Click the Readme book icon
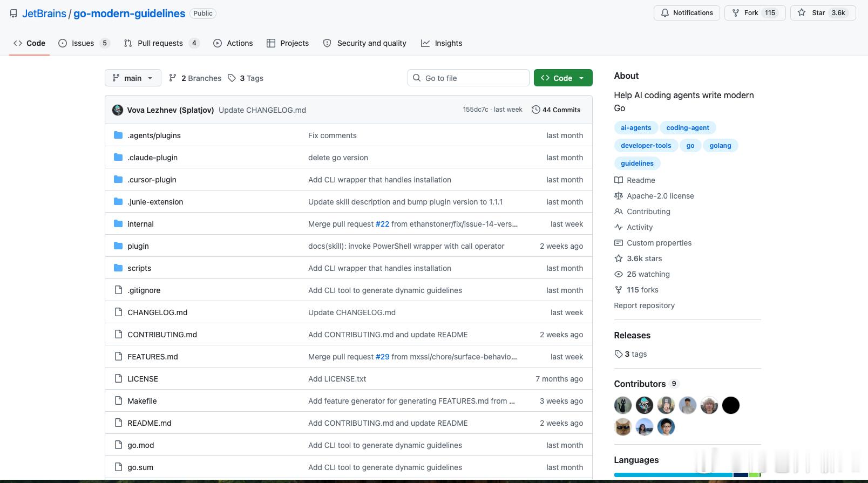Viewport: 868px width, 483px height. click(x=619, y=180)
